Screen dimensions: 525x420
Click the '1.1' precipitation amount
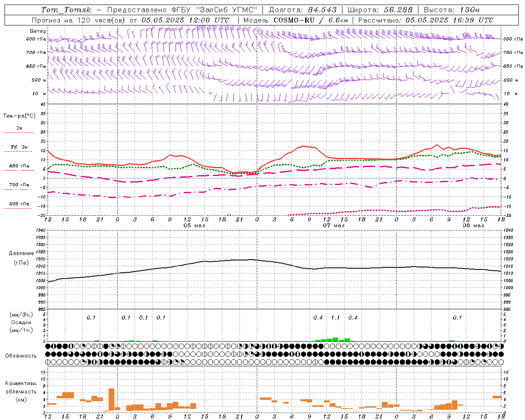pyautogui.click(x=336, y=317)
